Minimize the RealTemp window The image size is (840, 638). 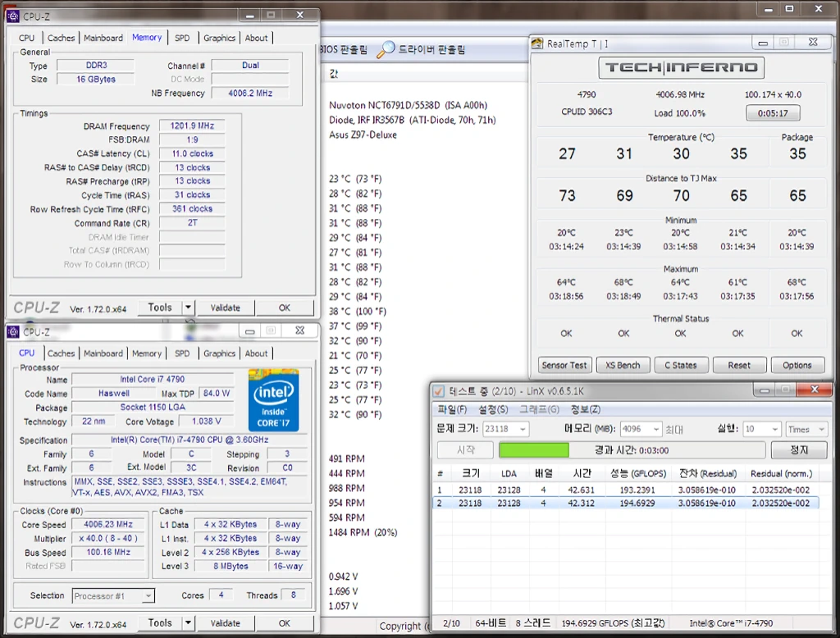point(763,43)
